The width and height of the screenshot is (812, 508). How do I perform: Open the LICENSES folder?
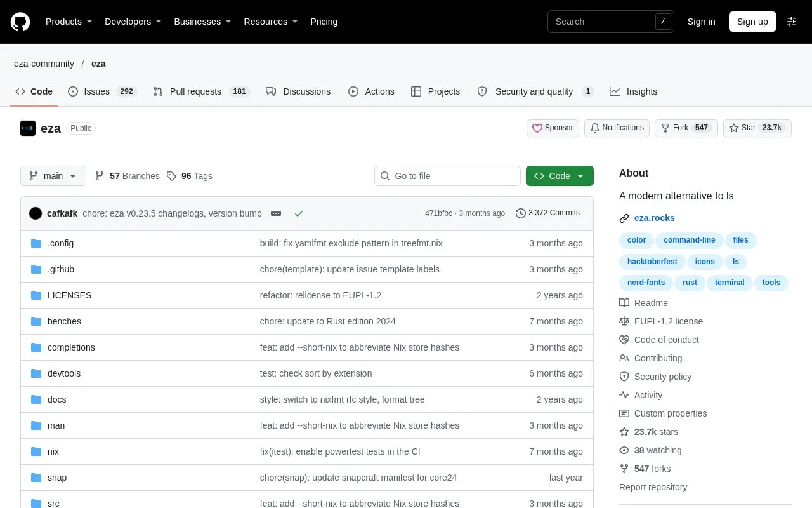(69, 295)
